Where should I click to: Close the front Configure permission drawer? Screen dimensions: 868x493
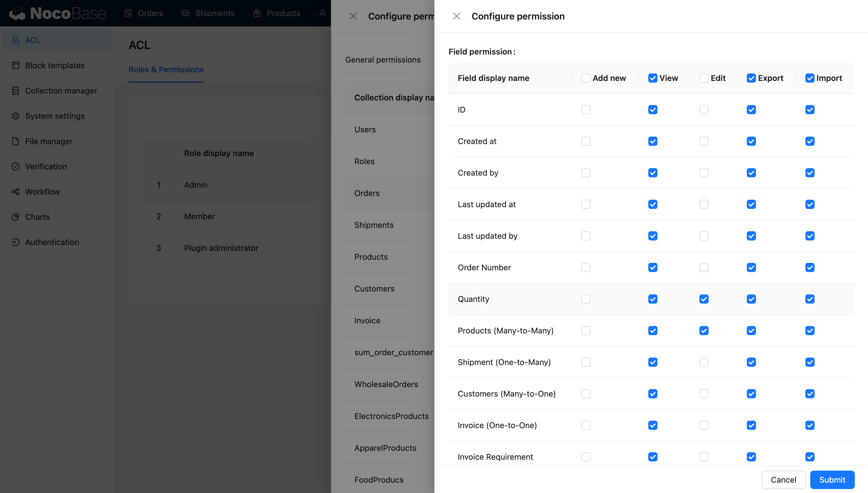click(456, 16)
